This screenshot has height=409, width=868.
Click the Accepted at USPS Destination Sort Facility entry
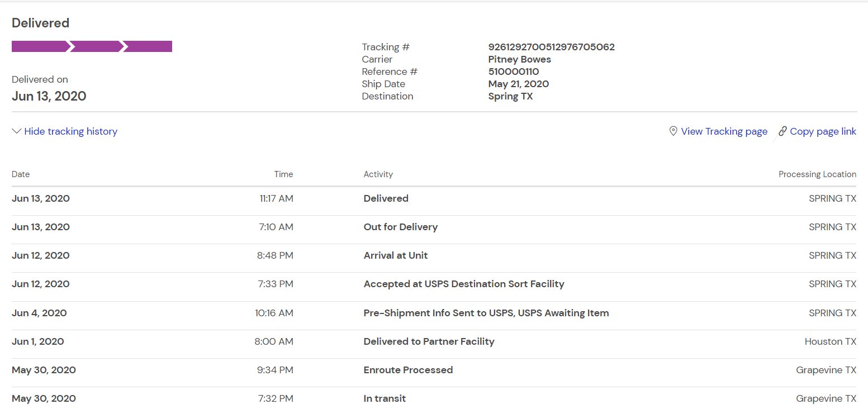pyautogui.click(x=464, y=284)
